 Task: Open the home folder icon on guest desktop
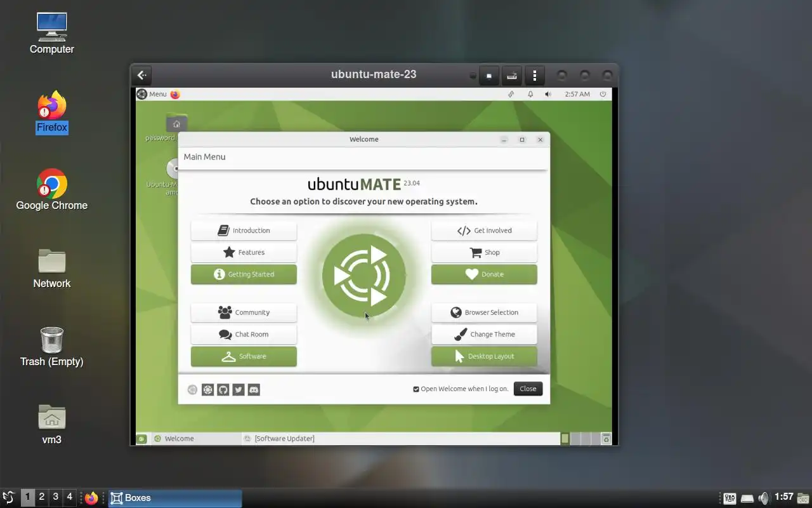(176, 124)
